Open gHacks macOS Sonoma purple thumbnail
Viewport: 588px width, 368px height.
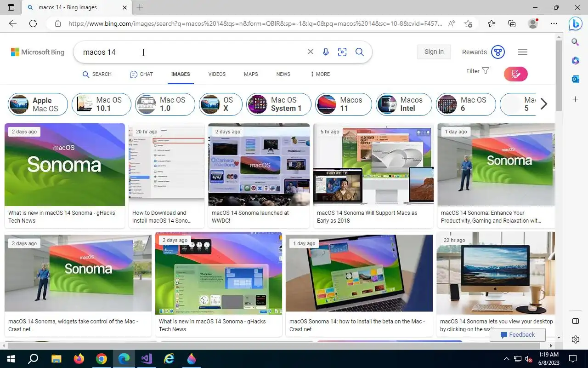65,165
